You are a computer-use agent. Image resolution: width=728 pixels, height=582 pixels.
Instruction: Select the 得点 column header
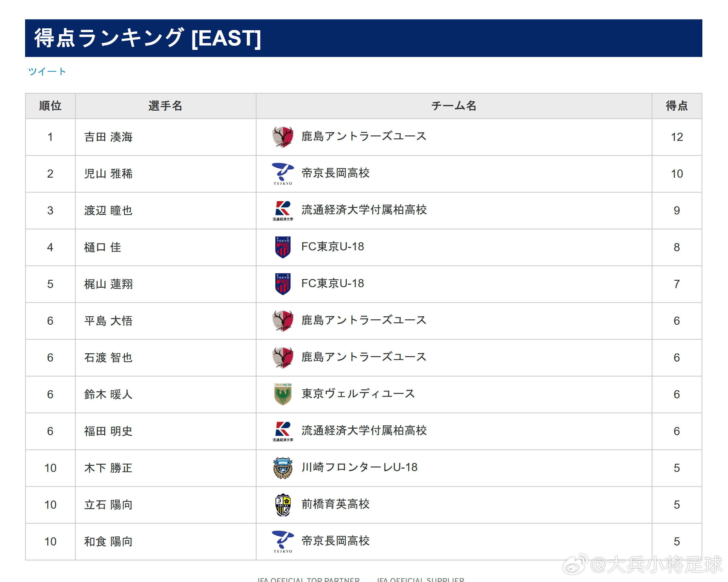tap(677, 106)
